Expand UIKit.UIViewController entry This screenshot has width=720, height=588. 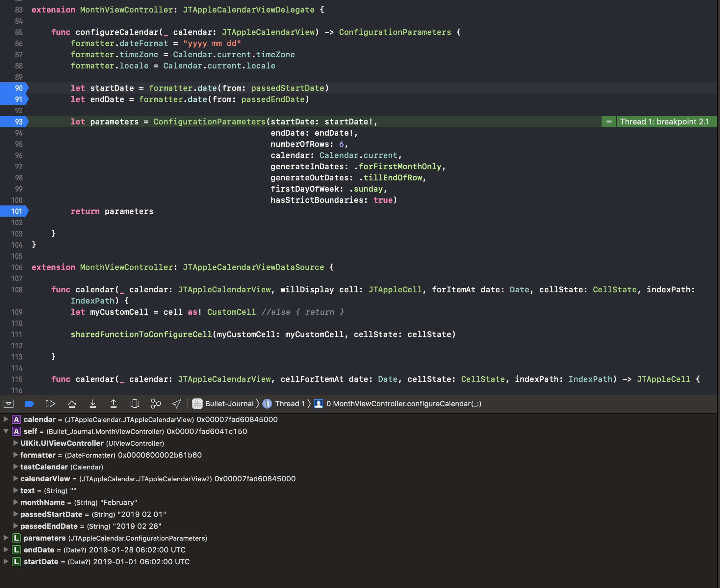click(x=15, y=443)
